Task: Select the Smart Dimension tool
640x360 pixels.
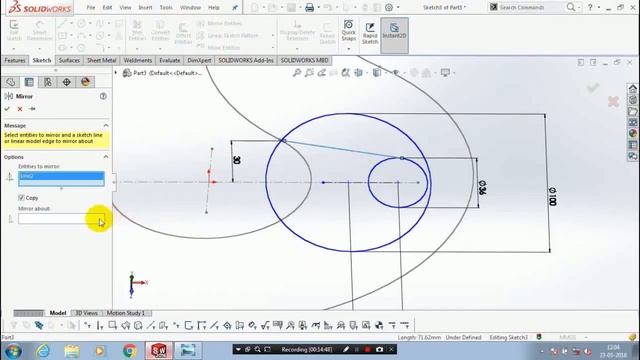Action: click(x=40, y=31)
